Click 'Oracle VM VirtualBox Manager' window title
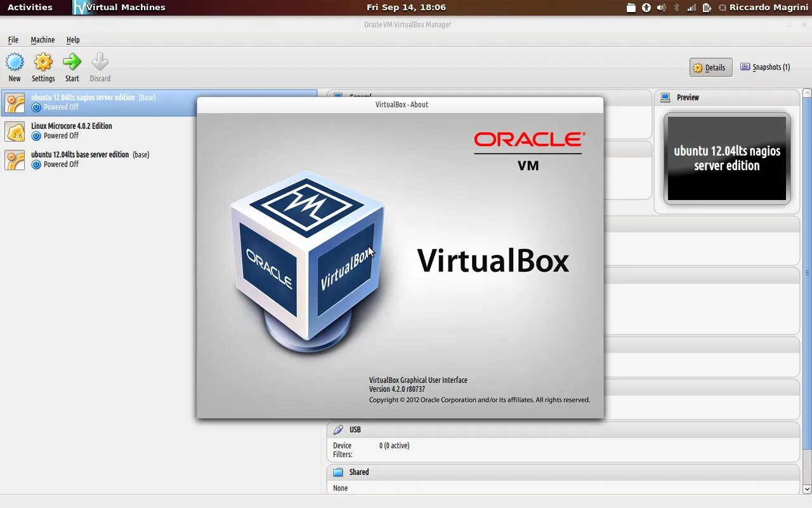812x508 pixels. point(407,25)
